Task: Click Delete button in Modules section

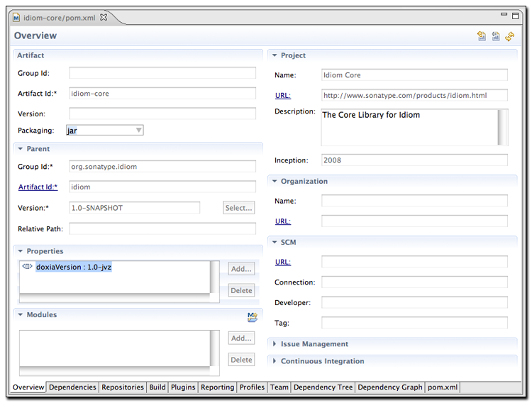Action: 241,360
